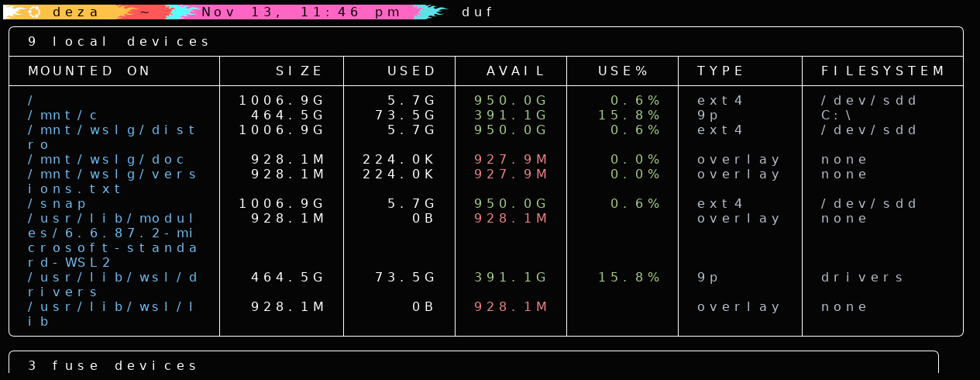The width and height of the screenshot is (980, 380).
Task: Click the TYPE column header
Action: click(720, 71)
